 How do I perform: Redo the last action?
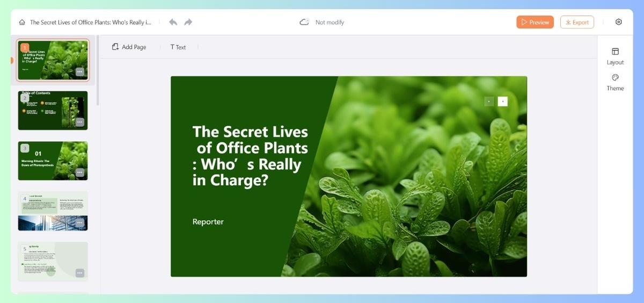[188, 22]
